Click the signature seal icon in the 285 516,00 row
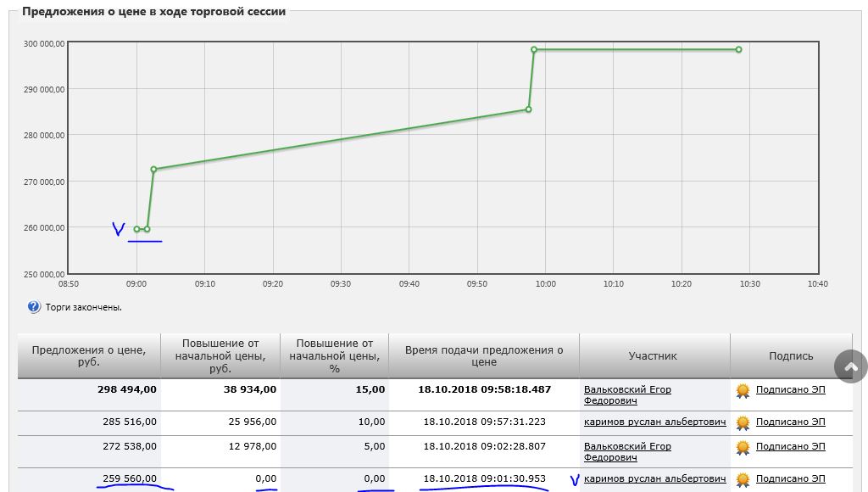The width and height of the screenshot is (868, 492). (x=743, y=422)
